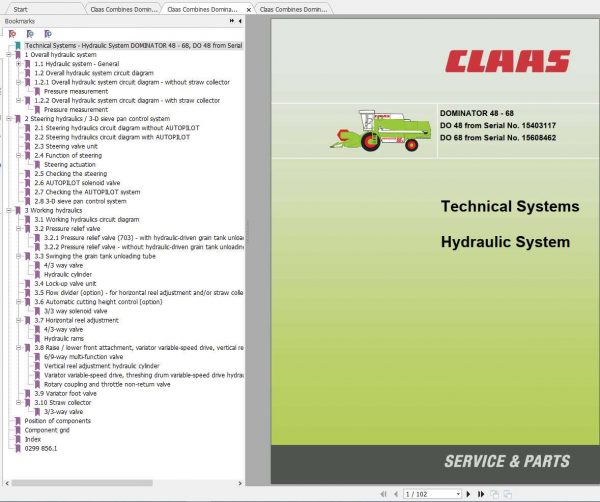Collapse 3.2 Pressure relief valve node
Viewport: 600px width, 502px height.
[x=18, y=228]
